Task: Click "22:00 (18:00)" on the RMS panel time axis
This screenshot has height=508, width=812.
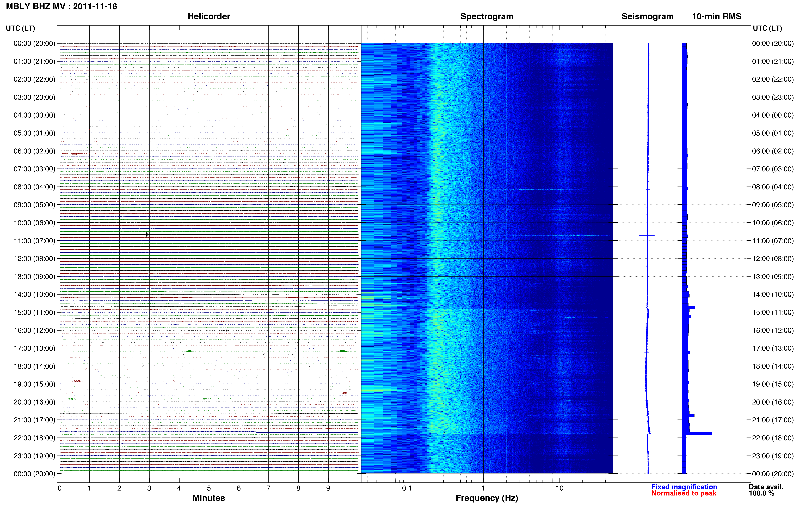Action: tap(773, 438)
